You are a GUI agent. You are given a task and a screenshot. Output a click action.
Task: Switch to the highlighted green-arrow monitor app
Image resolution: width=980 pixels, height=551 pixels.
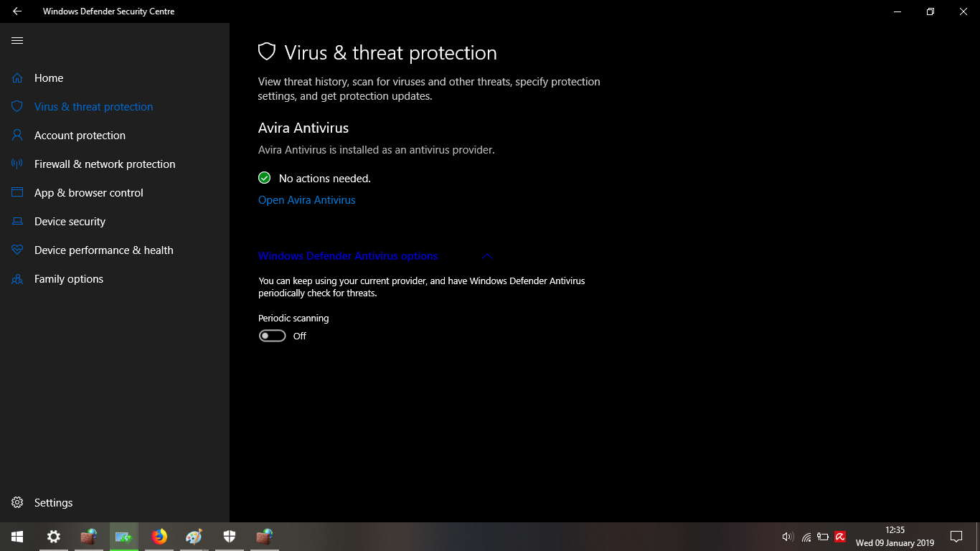pyautogui.click(x=123, y=537)
